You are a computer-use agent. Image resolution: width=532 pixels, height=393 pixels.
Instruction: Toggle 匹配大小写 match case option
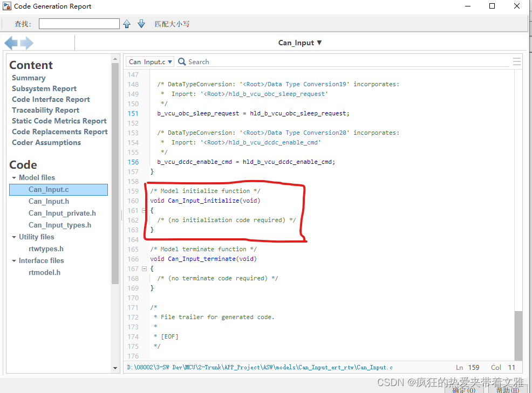coord(172,24)
